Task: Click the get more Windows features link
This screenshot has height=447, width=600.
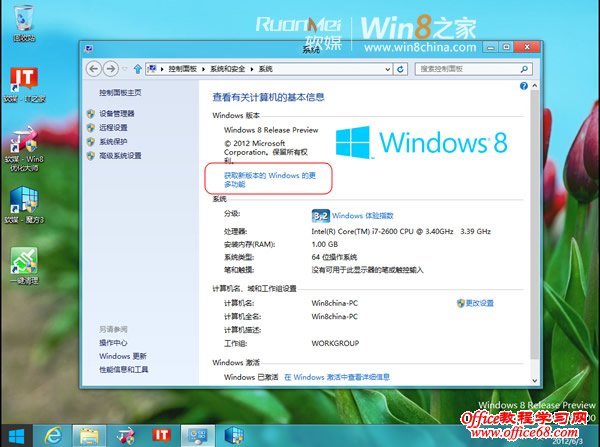Action: pos(270,180)
